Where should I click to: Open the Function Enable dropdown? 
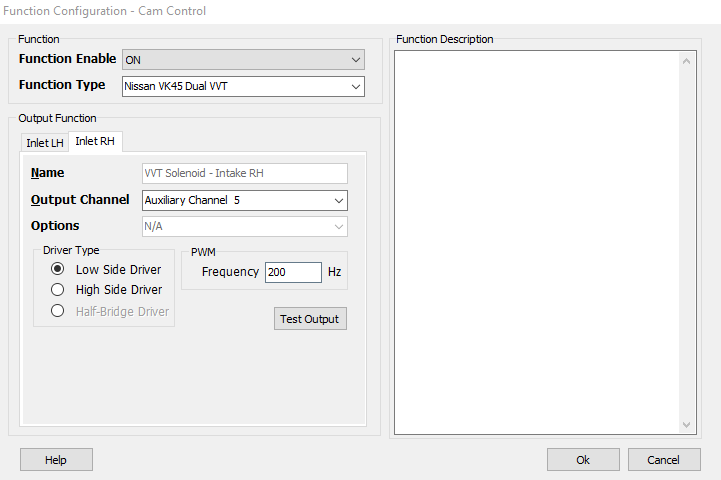243,60
